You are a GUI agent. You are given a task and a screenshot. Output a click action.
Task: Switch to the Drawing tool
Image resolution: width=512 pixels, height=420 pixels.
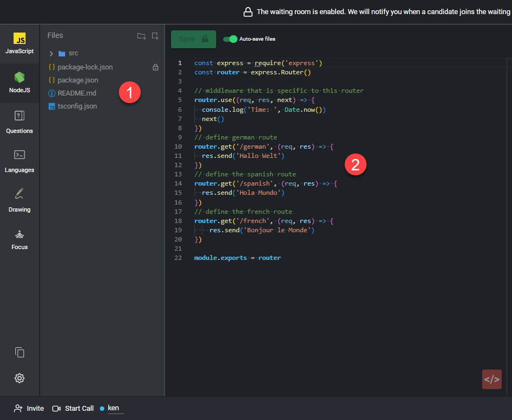click(x=20, y=200)
